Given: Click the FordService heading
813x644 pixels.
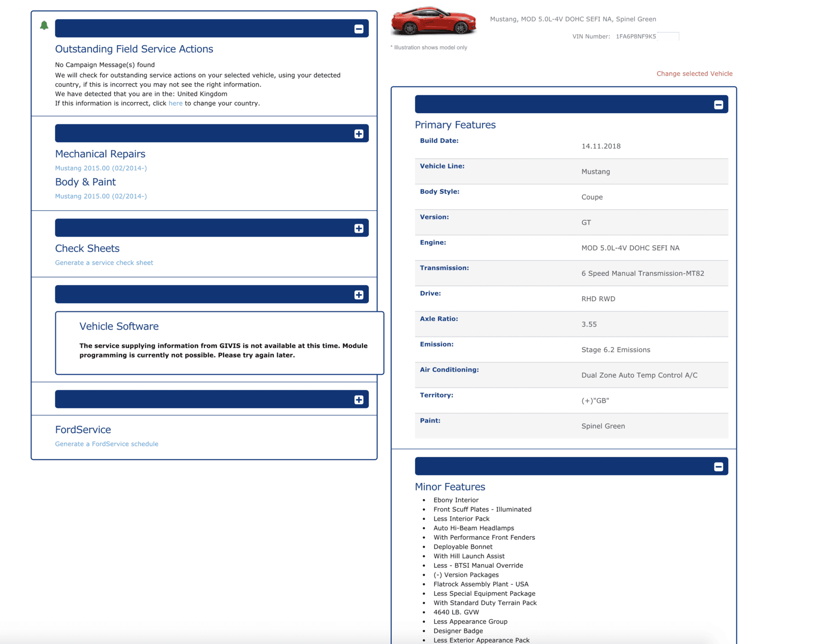Looking at the screenshot, I should (x=83, y=430).
